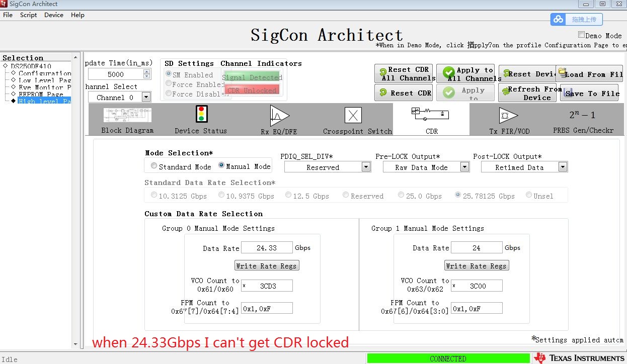Click Apply to All Channels button
627x364 pixels.
pyautogui.click(x=466, y=73)
